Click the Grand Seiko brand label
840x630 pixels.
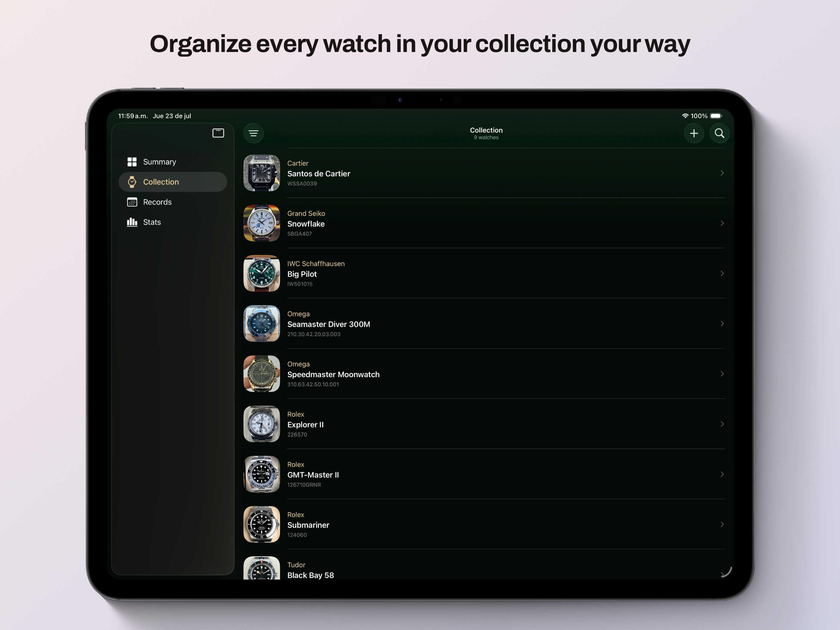click(x=306, y=213)
